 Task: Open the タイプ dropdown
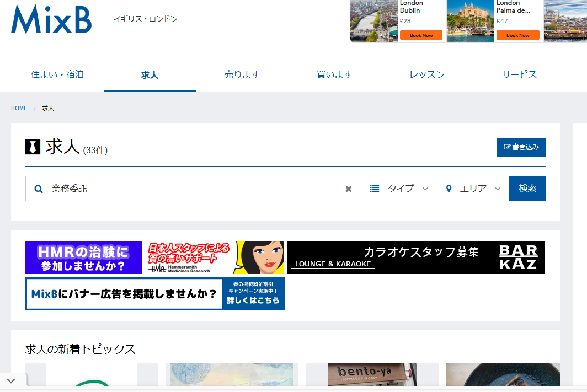(399, 189)
